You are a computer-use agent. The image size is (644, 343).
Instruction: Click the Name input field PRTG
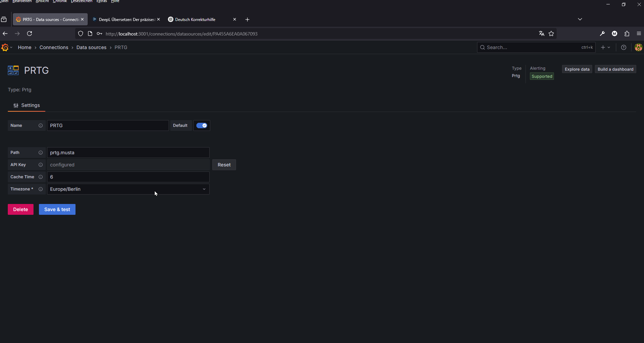coord(108,125)
